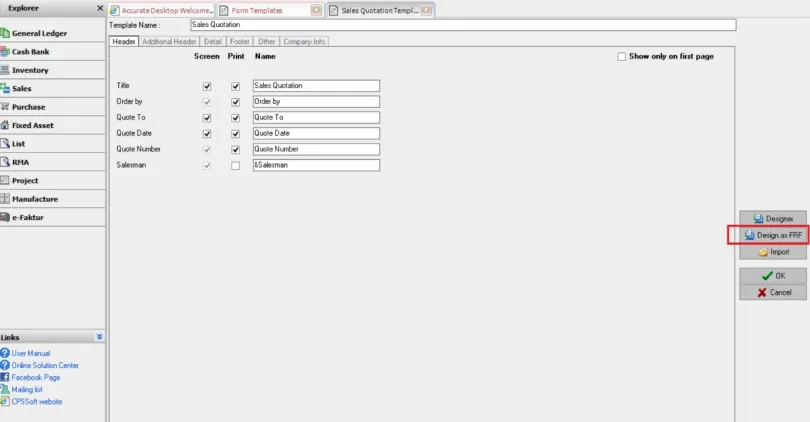Open the Manufacture module icon
The width and height of the screenshot is (810, 422).
coord(5,199)
